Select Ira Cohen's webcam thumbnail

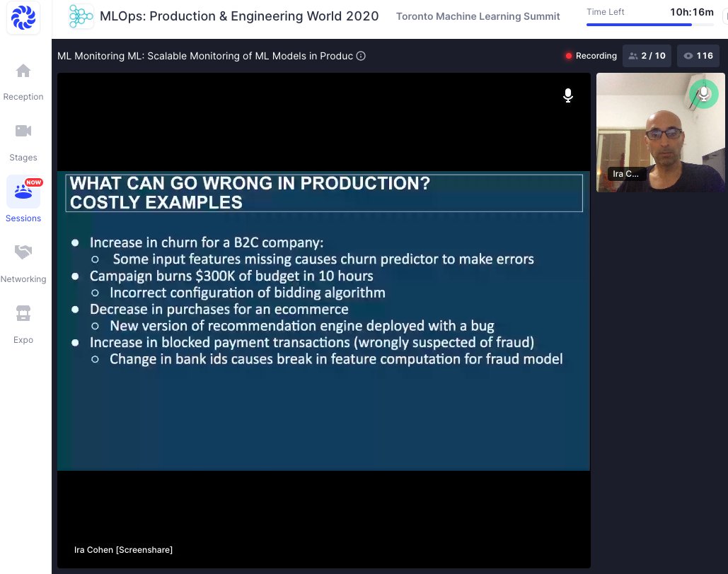coord(660,132)
